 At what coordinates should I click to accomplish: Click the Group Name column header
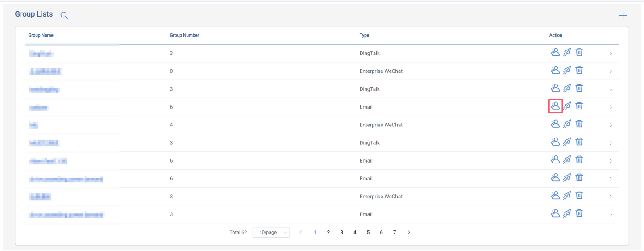41,35
